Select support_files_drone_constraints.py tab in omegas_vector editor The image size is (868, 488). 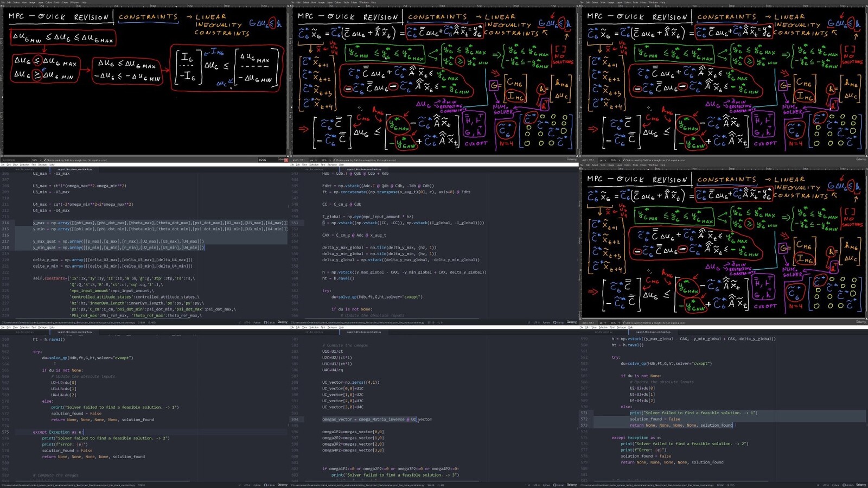[363, 332]
